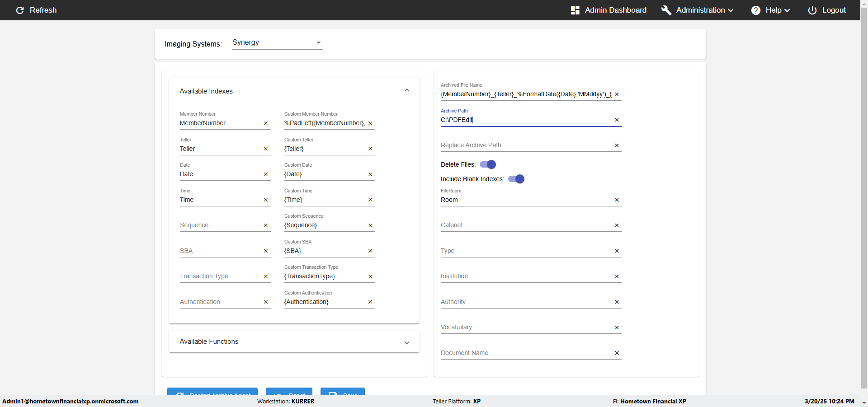Turn off Include Blank Indexes toggle
This screenshot has width=868, height=407.
(x=516, y=179)
